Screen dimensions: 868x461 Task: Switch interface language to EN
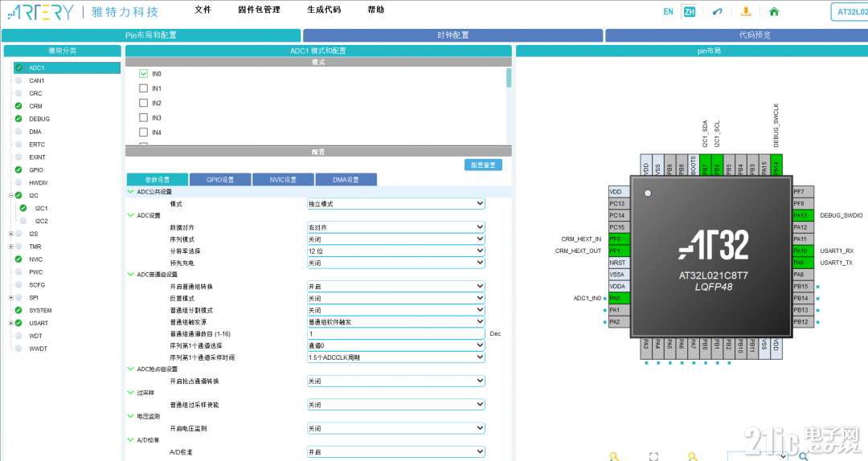coord(668,11)
